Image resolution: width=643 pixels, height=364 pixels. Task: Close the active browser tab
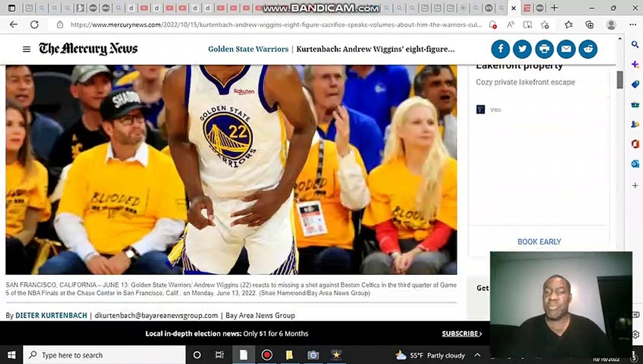click(x=514, y=8)
